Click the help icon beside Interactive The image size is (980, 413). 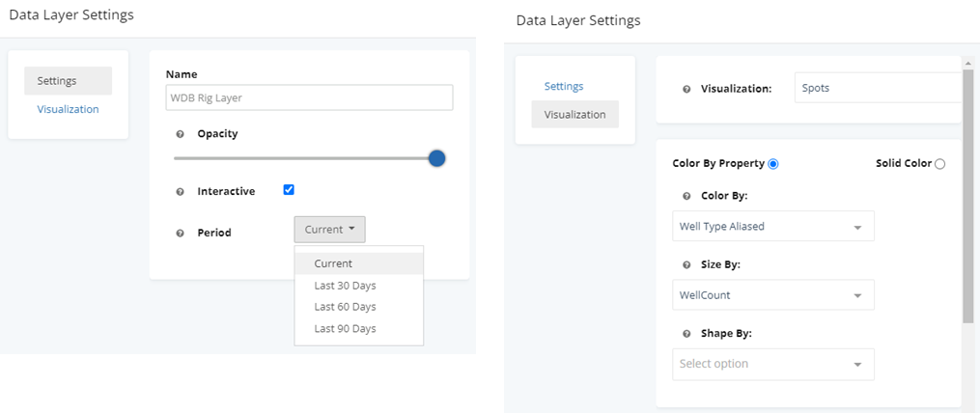point(180,192)
